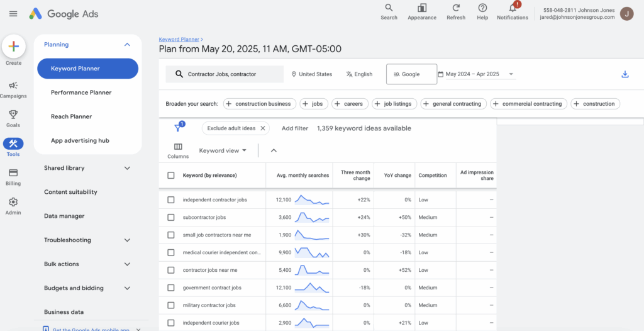644x331 pixels.
Task: Click Add filter
Action: [x=295, y=128]
